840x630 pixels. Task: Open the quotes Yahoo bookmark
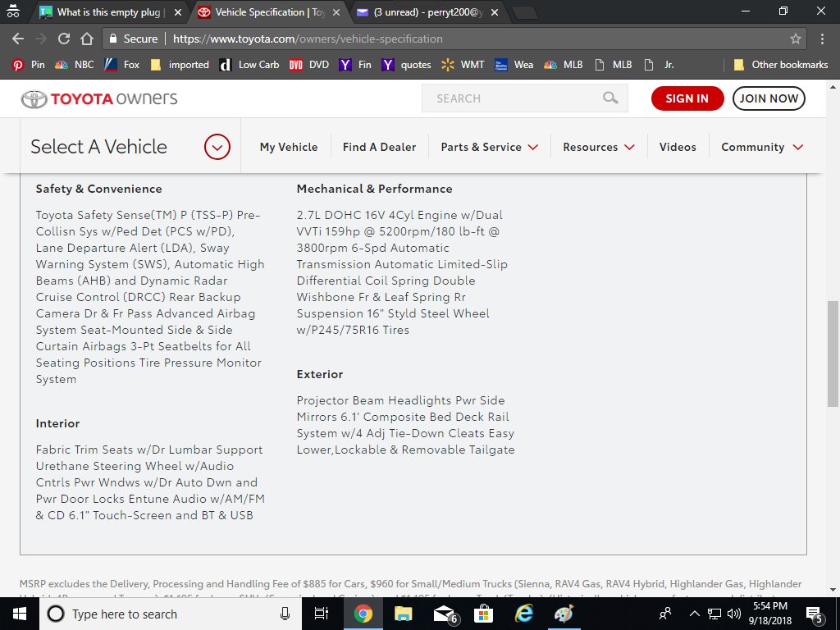click(407, 65)
